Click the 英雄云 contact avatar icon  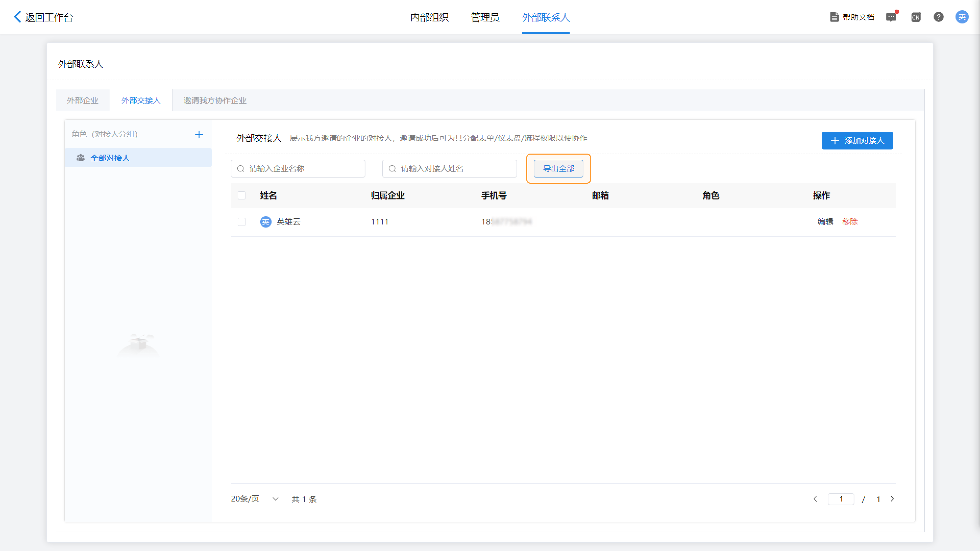click(x=265, y=222)
